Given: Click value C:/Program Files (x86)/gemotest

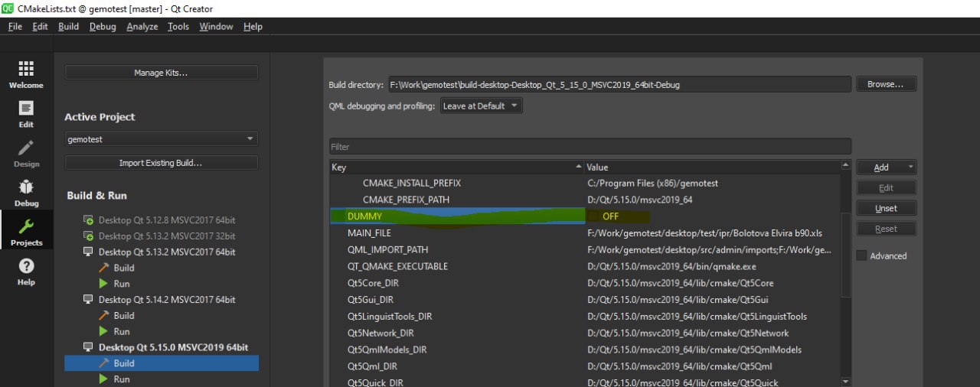Looking at the screenshot, I should pyautogui.click(x=652, y=184).
